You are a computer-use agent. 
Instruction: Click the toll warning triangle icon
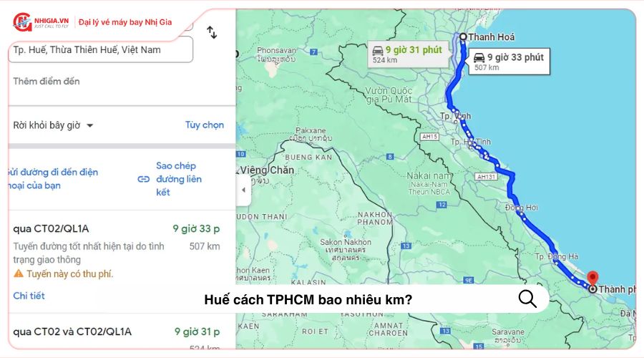pos(19,274)
